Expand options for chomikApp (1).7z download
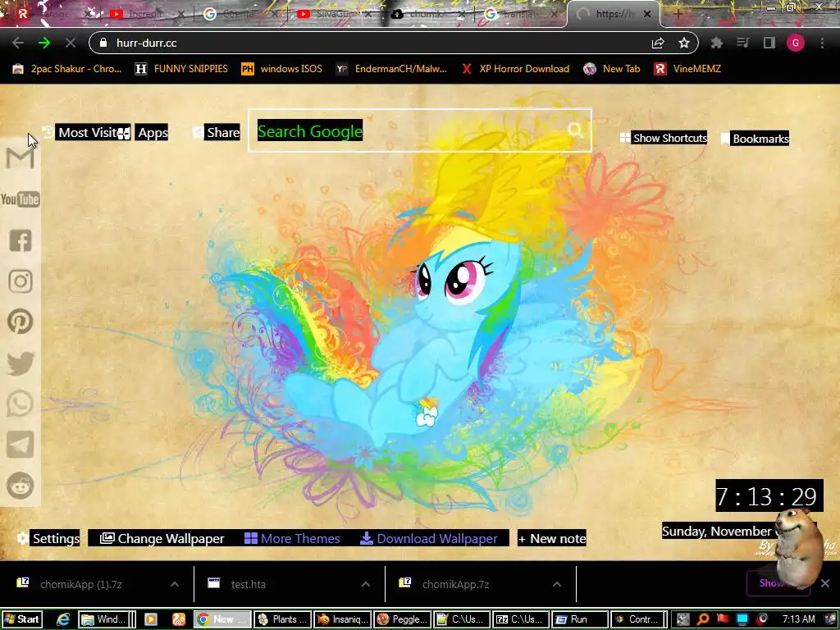This screenshot has width=840, height=630. pos(175,584)
